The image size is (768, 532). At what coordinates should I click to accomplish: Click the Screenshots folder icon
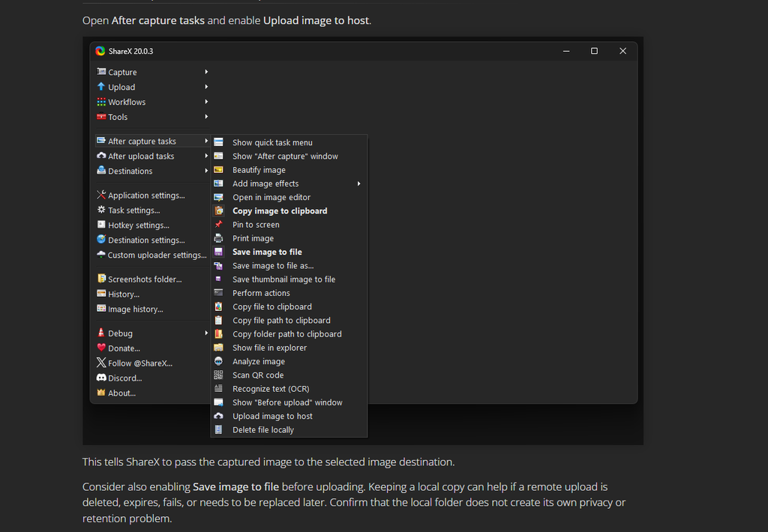pyautogui.click(x=101, y=279)
